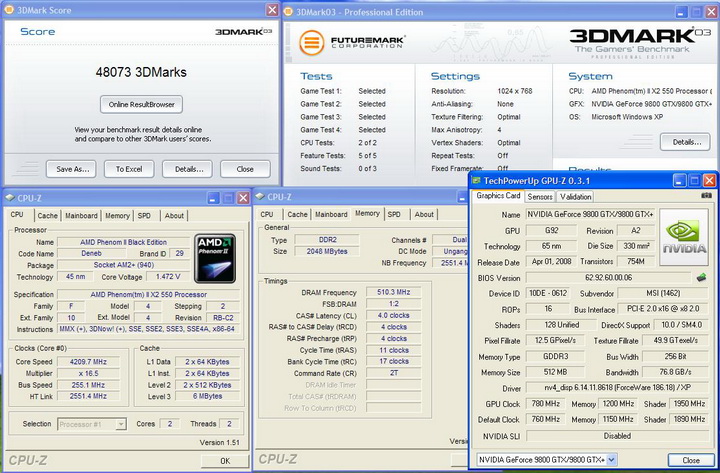
Task: Click Close in the 3DMark Score window
Action: 245,169
